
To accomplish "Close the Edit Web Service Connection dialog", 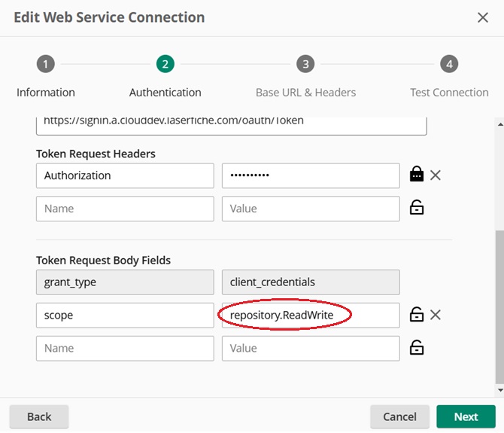I will click(x=483, y=17).
